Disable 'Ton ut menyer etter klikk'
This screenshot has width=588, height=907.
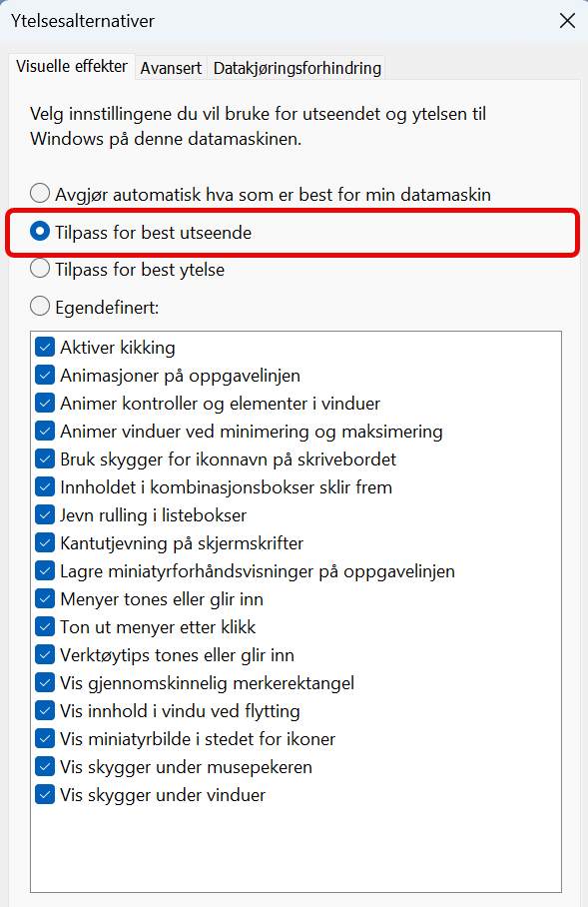tap(45, 627)
